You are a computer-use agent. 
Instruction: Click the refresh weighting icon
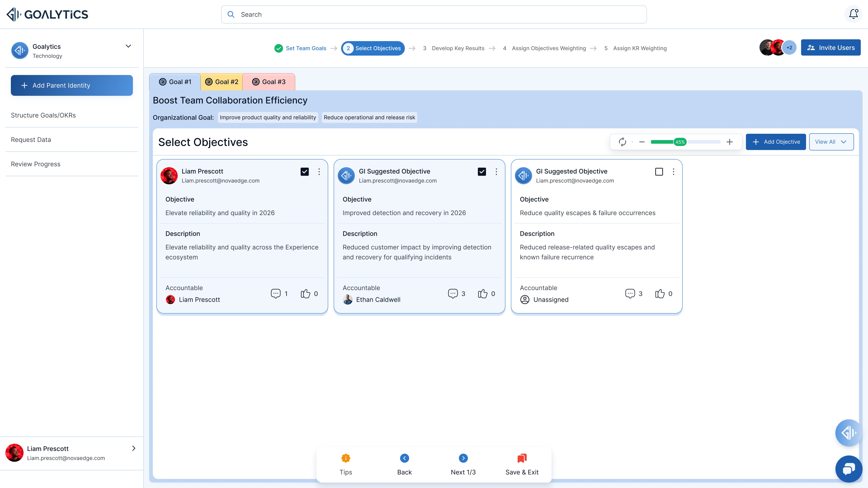[622, 142]
